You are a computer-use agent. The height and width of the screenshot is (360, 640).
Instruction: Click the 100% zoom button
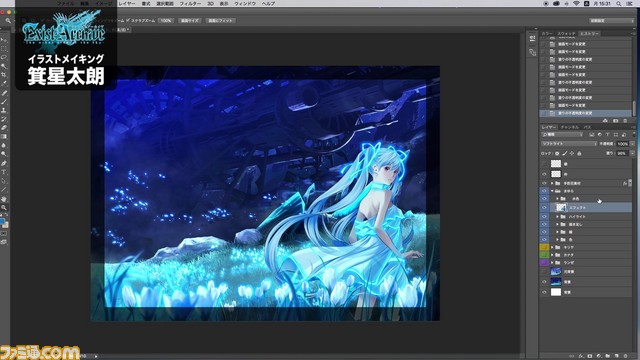[166, 20]
